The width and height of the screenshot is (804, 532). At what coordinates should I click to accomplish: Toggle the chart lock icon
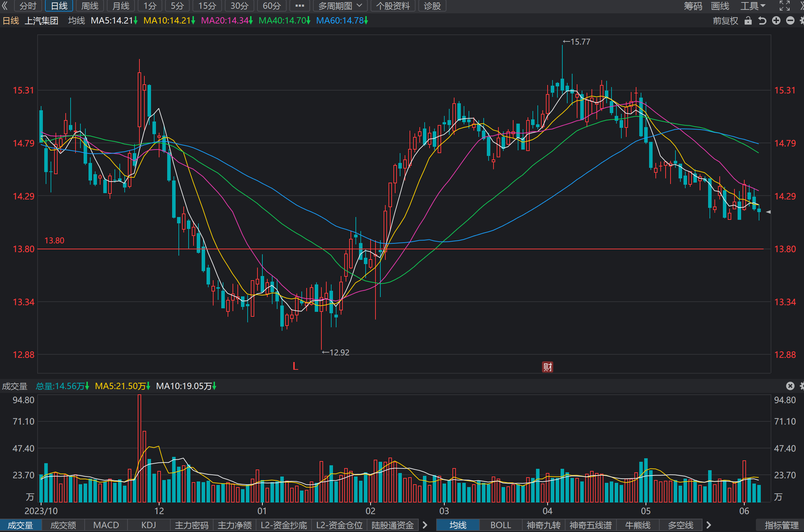(748, 21)
